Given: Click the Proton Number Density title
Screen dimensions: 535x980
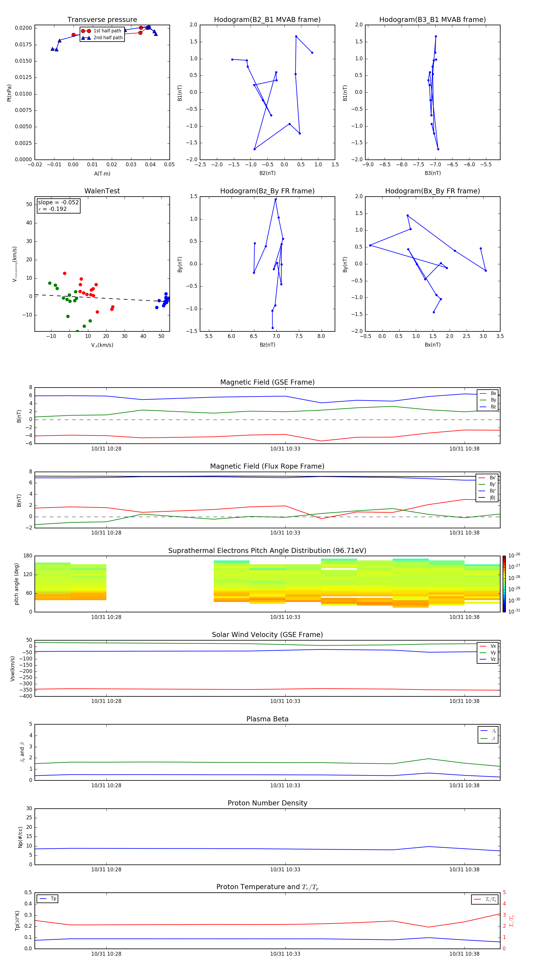Looking at the screenshot, I should [x=267, y=803].
